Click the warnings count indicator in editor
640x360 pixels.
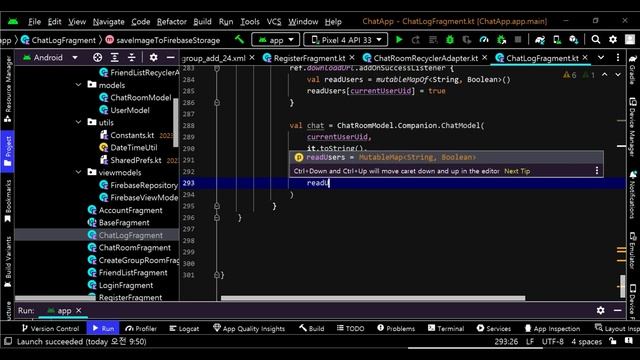(569, 75)
